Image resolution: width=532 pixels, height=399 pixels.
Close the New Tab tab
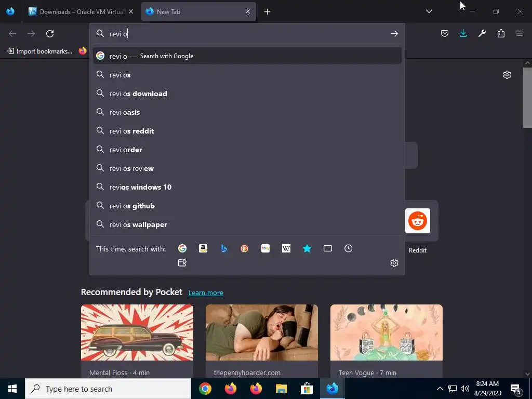click(x=248, y=11)
